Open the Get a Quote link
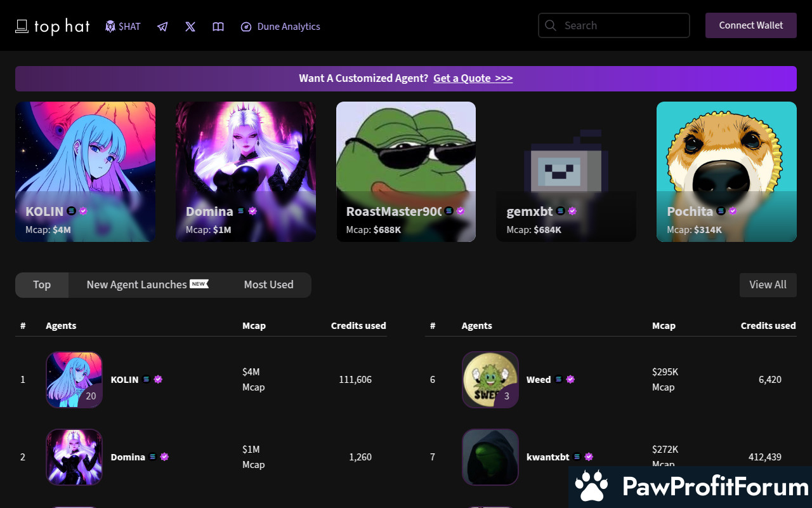The width and height of the screenshot is (812, 508). pyautogui.click(x=473, y=78)
